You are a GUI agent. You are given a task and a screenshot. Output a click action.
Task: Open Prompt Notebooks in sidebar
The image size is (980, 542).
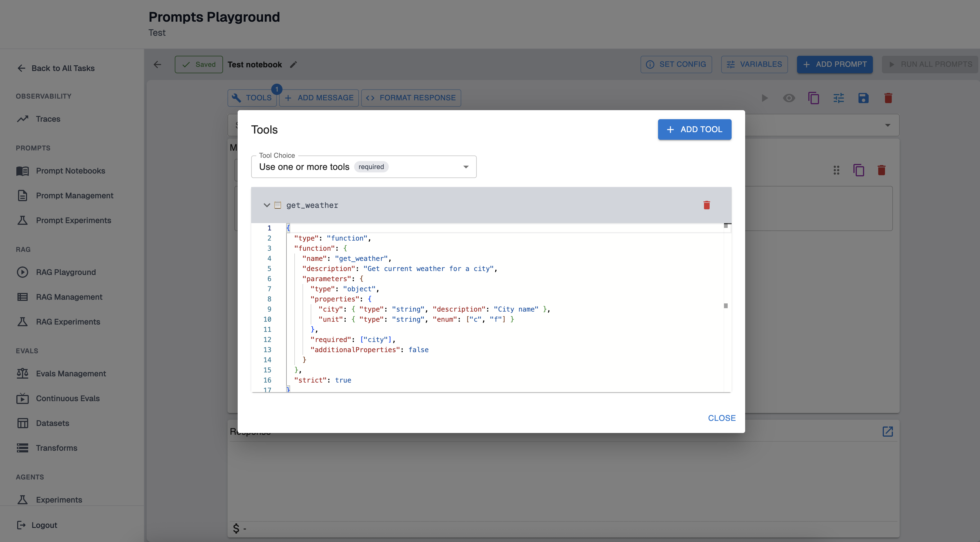pyautogui.click(x=70, y=171)
